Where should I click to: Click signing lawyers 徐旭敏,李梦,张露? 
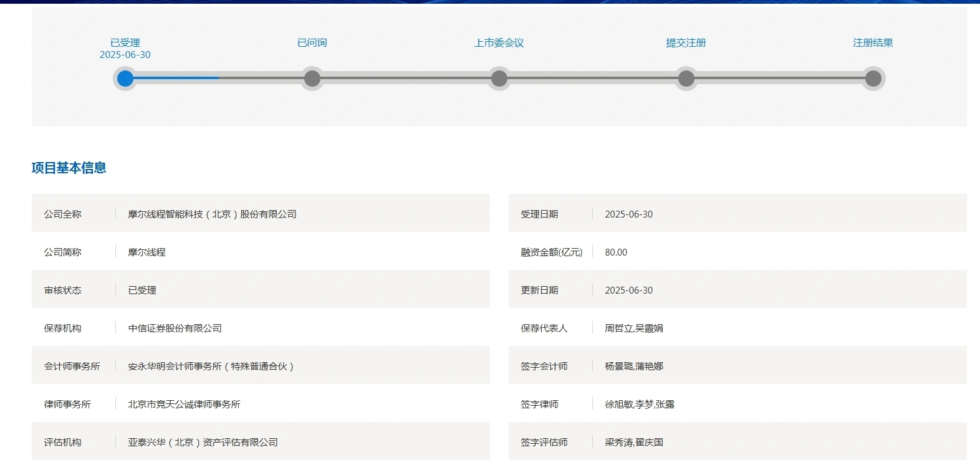coord(640,404)
